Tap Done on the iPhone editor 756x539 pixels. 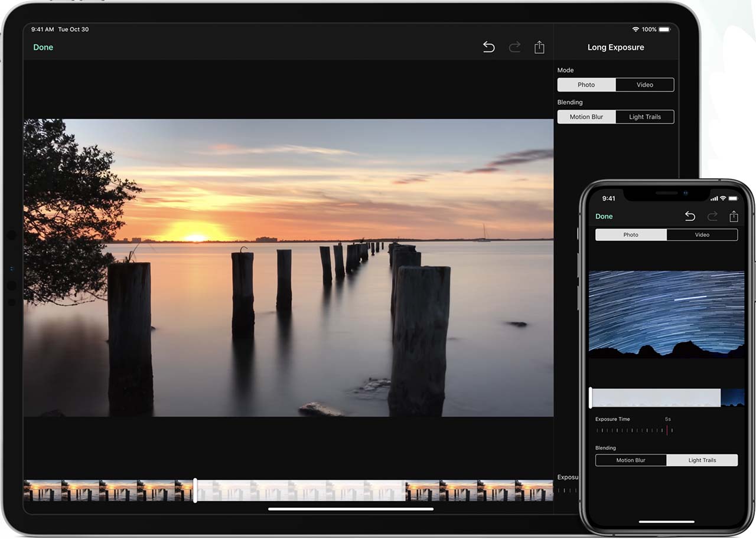604,217
